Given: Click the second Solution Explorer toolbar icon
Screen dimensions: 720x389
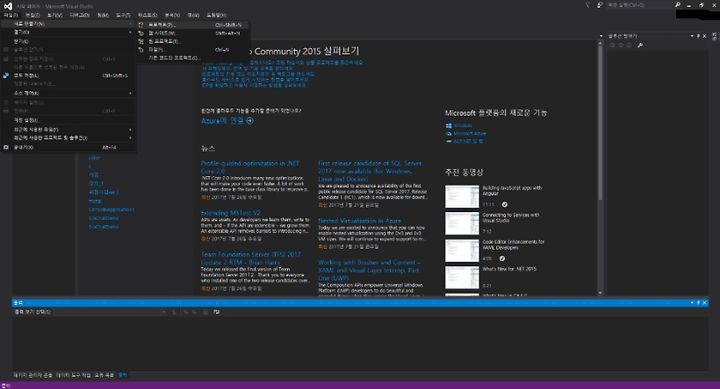Looking at the screenshot, I should point(621,45).
